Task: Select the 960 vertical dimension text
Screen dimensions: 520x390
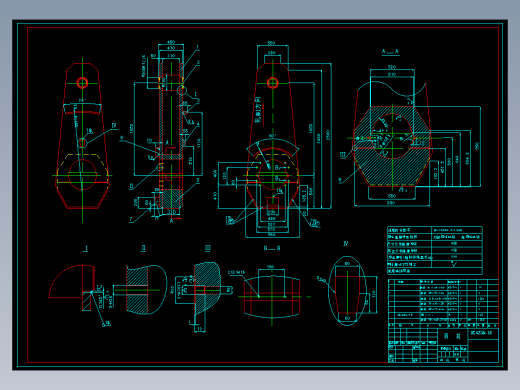Action: tap(477, 146)
